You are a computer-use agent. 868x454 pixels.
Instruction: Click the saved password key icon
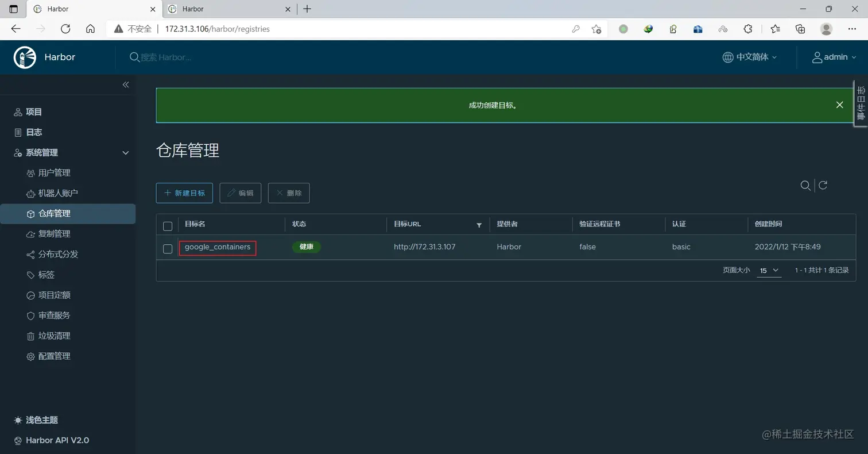click(576, 29)
